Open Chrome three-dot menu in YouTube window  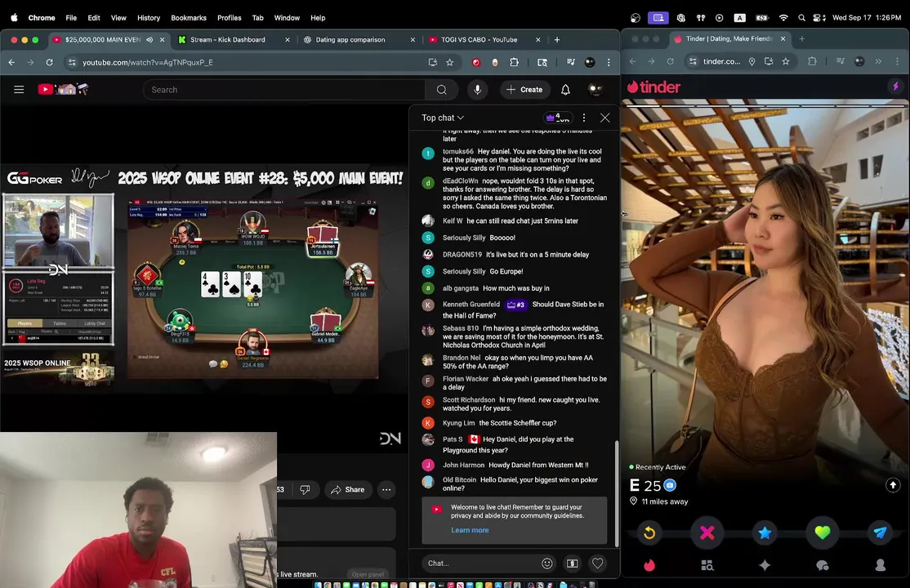click(609, 62)
